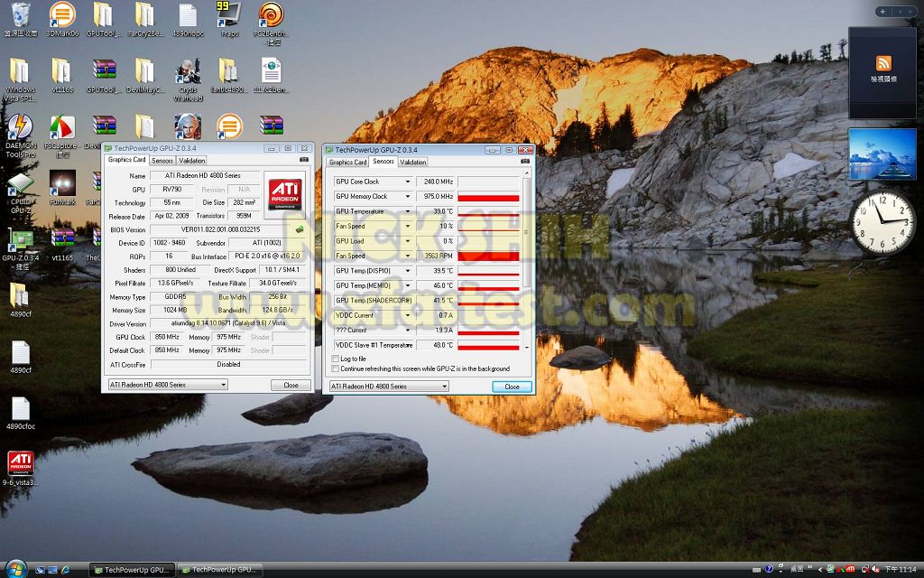Click screenshot camera icon in Sensors window
Screen dimensions: 924x578
[526, 163]
